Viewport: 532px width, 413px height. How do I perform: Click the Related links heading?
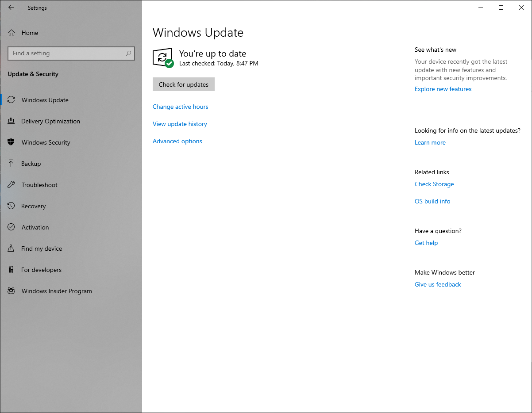(x=432, y=172)
